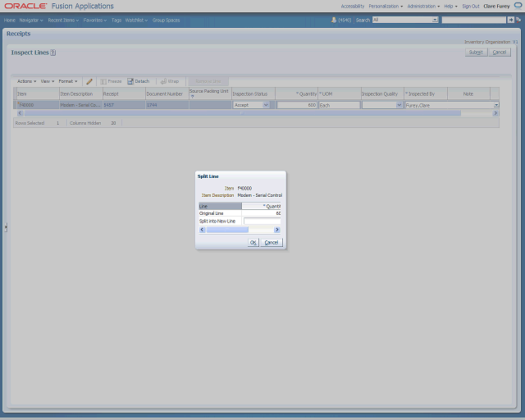The image size is (525, 420).
Task: Click the Tags menu item
Action: coord(116,20)
